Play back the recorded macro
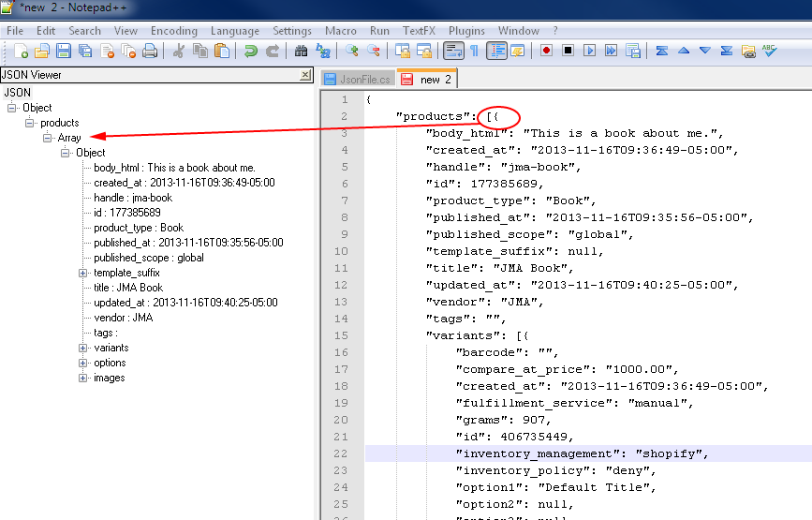The image size is (812, 520). click(589, 51)
